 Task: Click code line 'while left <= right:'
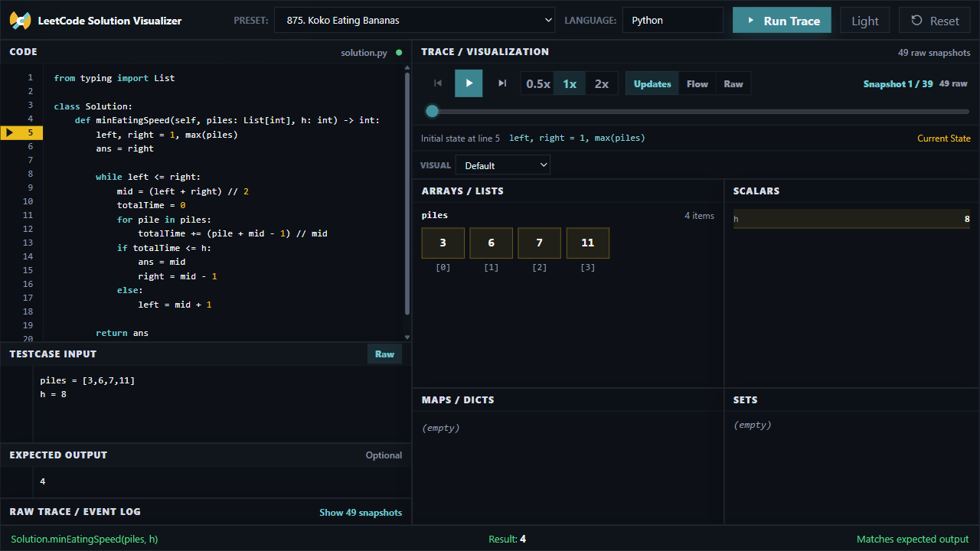148,177
